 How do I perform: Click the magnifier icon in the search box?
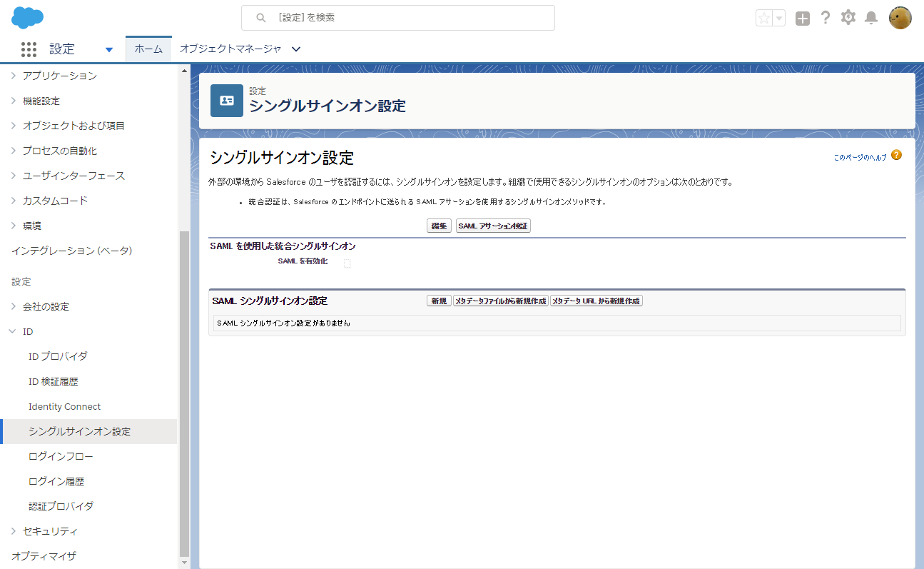(x=261, y=18)
